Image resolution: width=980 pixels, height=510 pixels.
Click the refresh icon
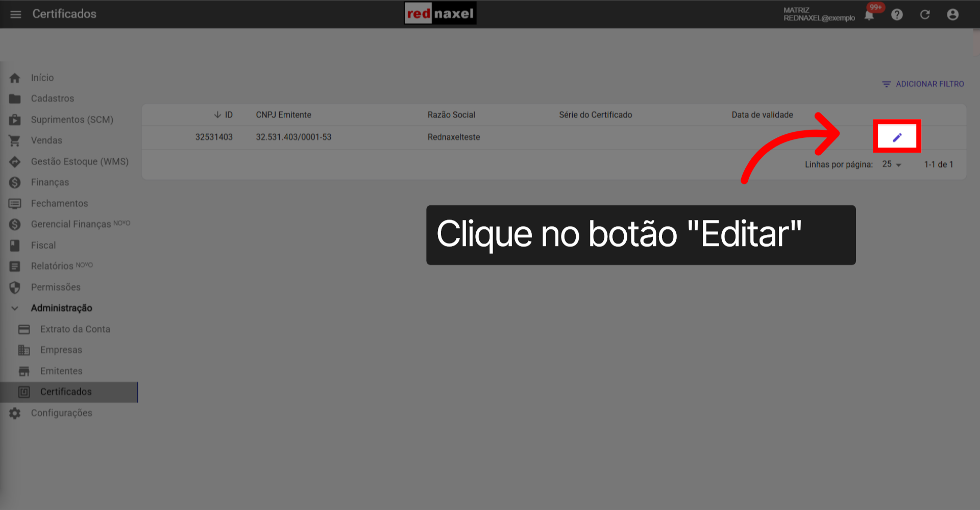click(925, 14)
